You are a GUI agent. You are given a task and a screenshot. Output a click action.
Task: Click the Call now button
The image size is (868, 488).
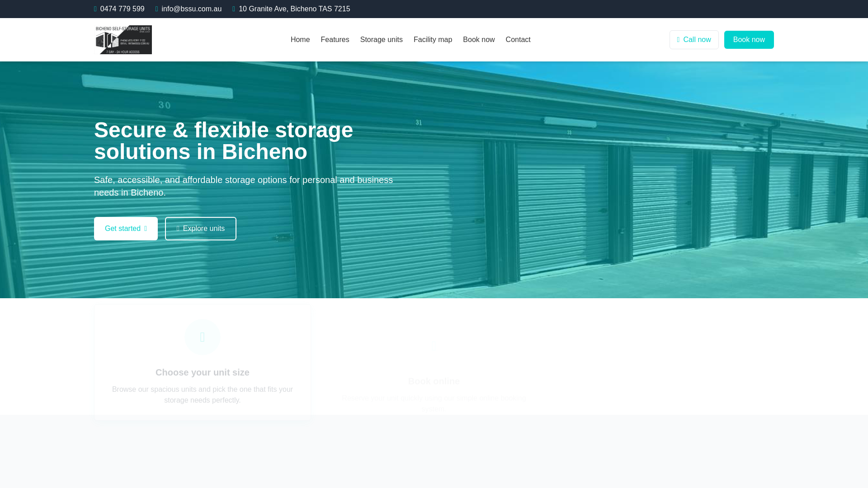(x=694, y=40)
